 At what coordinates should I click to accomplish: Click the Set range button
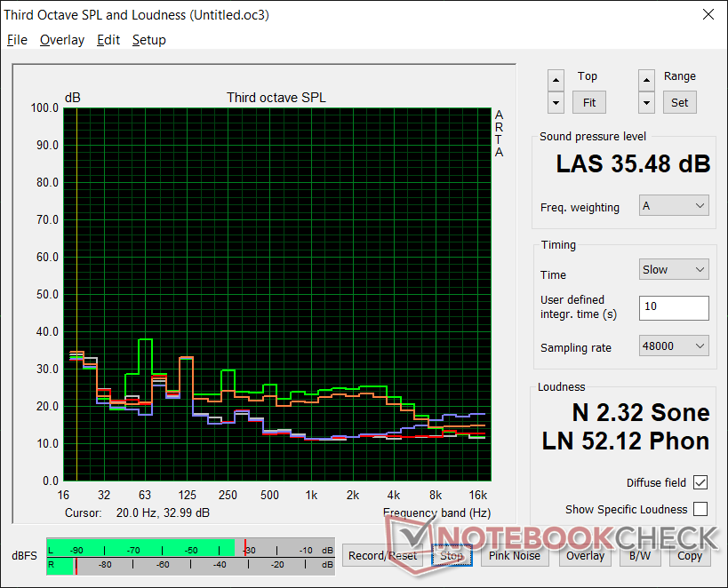point(679,102)
